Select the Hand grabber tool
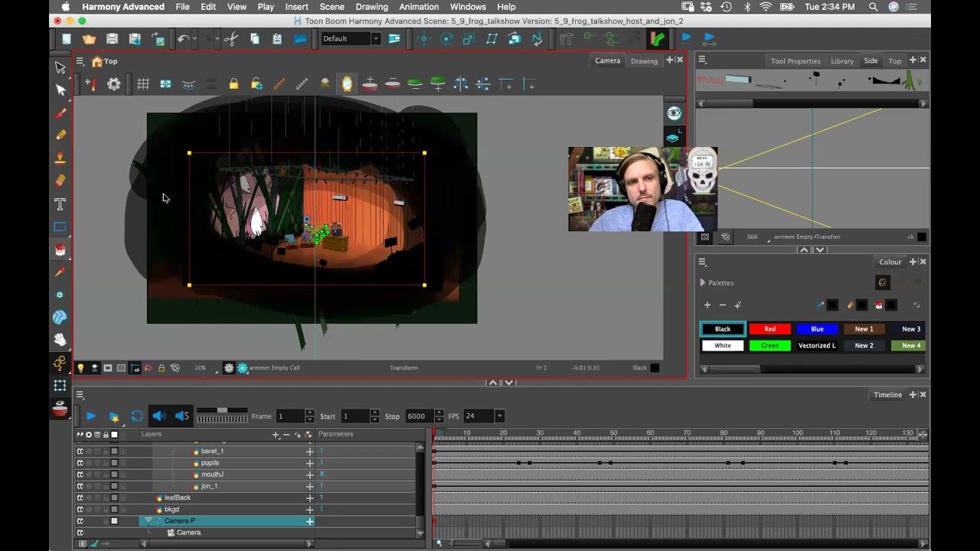The height and width of the screenshot is (551, 980). click(x=60, y=340)
